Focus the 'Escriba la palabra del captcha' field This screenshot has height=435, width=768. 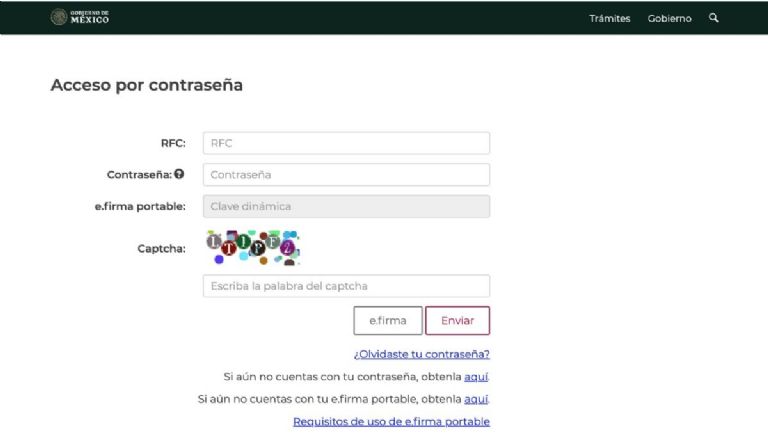(346, 286)
